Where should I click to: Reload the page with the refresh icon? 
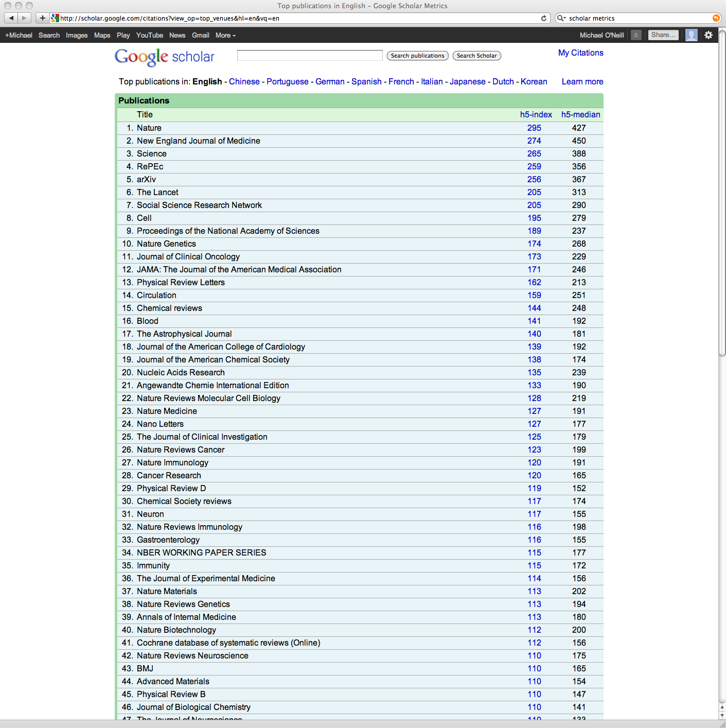(544, 18)
